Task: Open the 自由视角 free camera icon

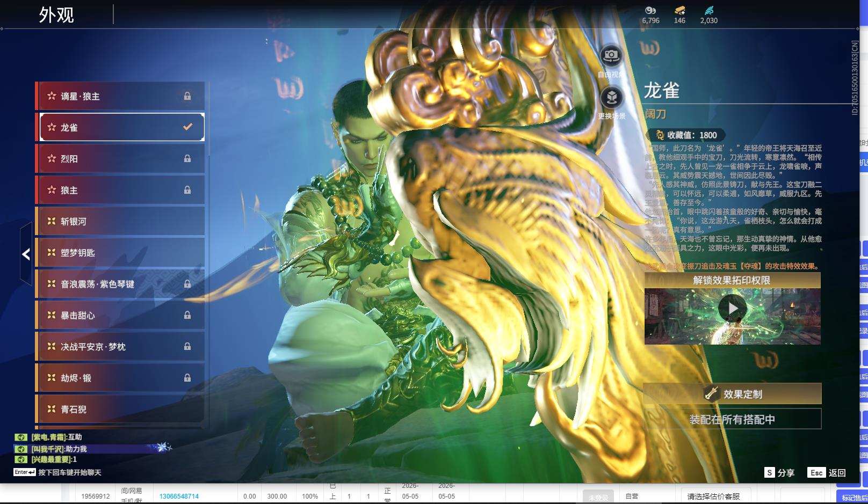Action: pos(611,56)
